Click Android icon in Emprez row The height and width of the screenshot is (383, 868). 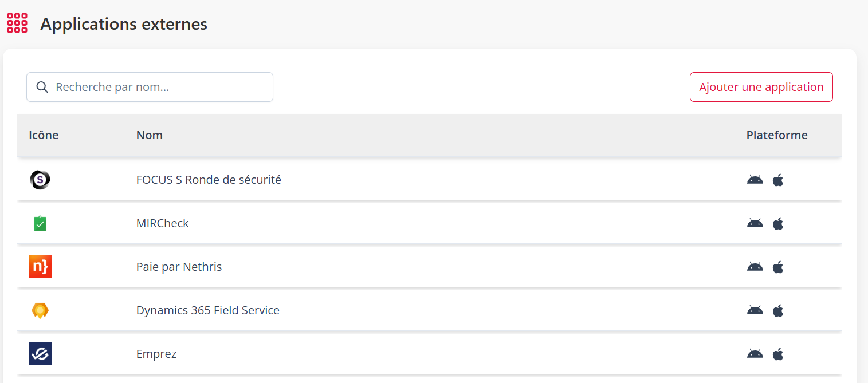click(755, 354)
